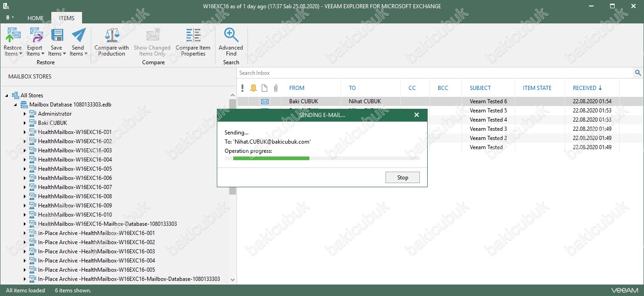Click the Administrator mailbox icon
The height and width of the screenshot is (296, 644).
(x=33, y=114)
